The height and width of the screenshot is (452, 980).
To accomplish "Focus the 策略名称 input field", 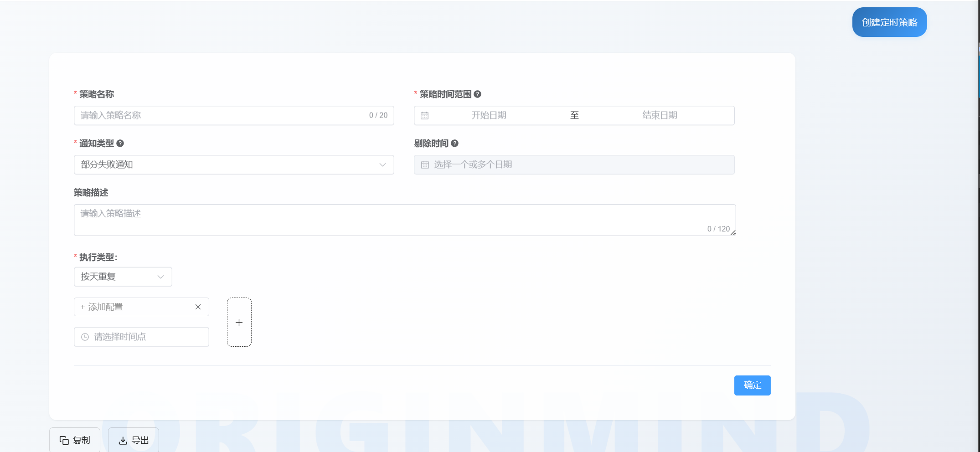I will pos(234,115).
